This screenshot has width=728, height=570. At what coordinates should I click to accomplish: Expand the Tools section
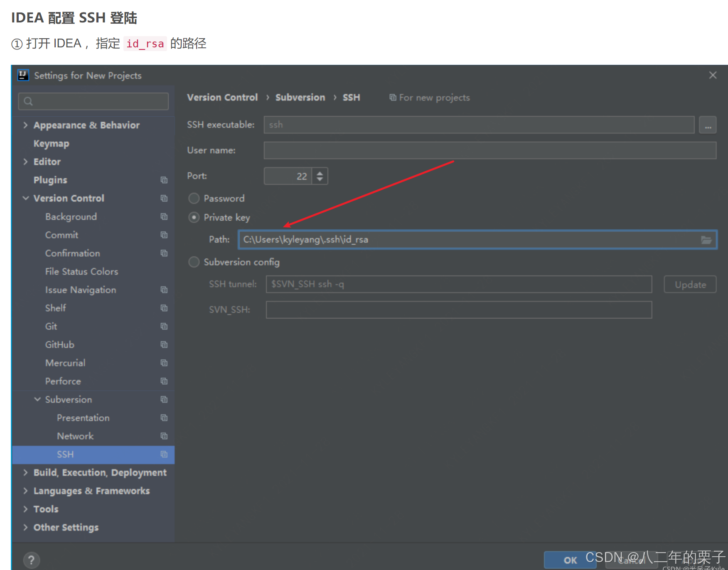tap(26, 509)
